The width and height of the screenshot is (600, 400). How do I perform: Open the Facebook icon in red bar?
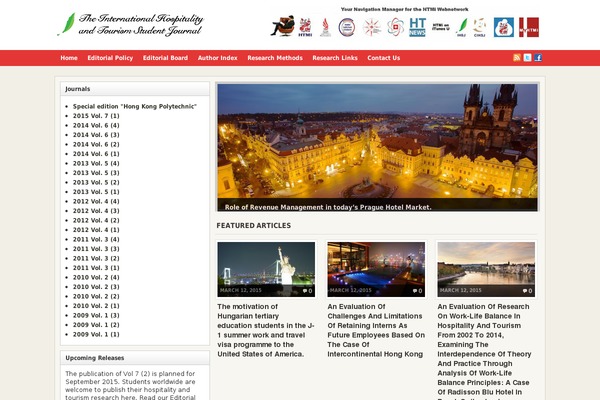(x=538, y=58)
